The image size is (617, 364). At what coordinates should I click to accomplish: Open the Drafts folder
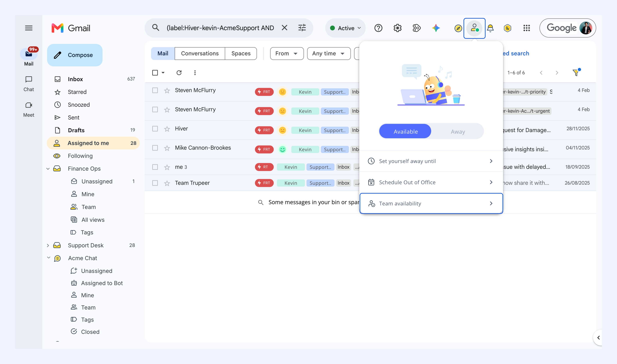tap(94, 130)
